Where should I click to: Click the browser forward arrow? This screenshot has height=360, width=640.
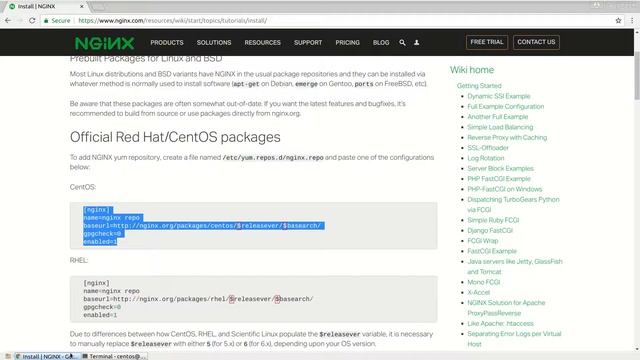(x=20, y=20)
